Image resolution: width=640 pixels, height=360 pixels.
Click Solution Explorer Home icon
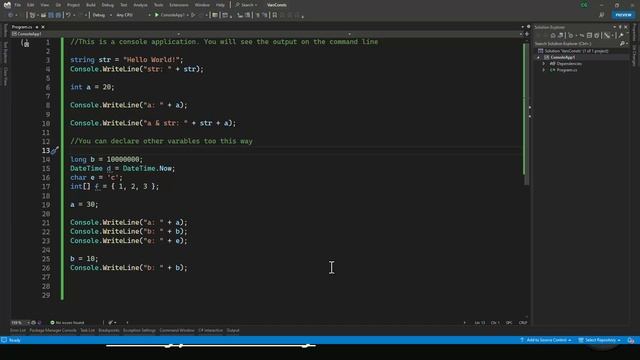[553, 36]
